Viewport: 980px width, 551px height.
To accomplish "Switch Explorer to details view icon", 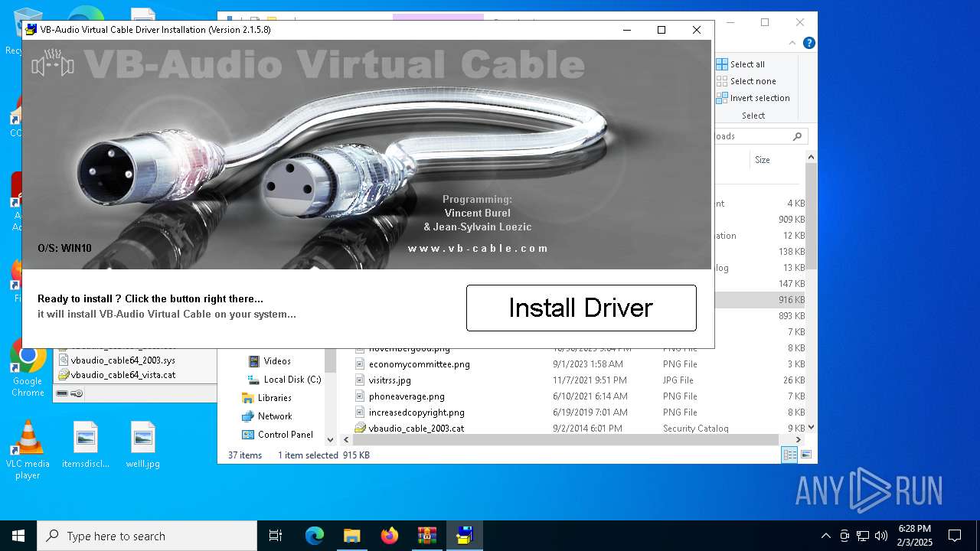I will (789, 455).
